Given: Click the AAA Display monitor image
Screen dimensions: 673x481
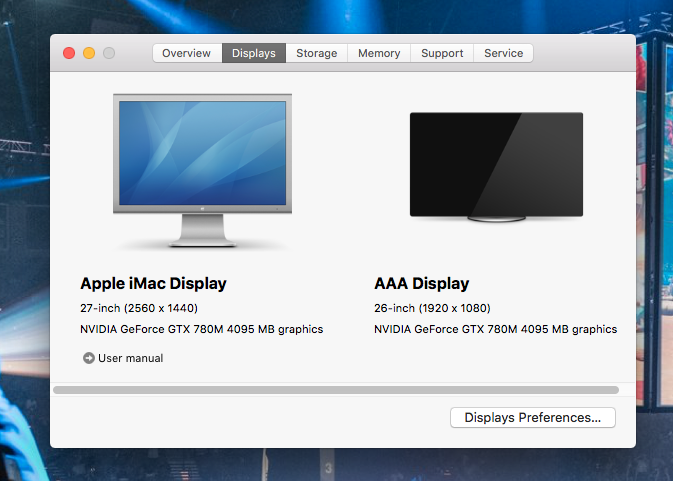Looking at the screenshot, I should [497, 167].
